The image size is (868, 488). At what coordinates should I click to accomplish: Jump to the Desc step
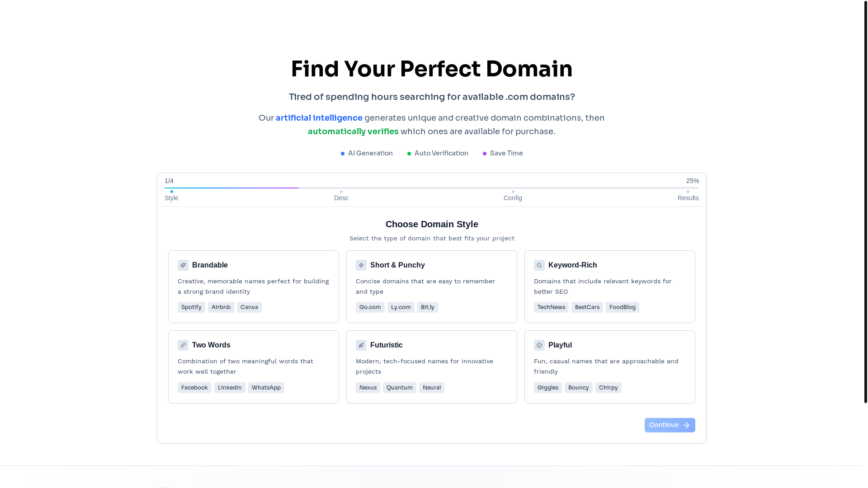coord(341,196)
